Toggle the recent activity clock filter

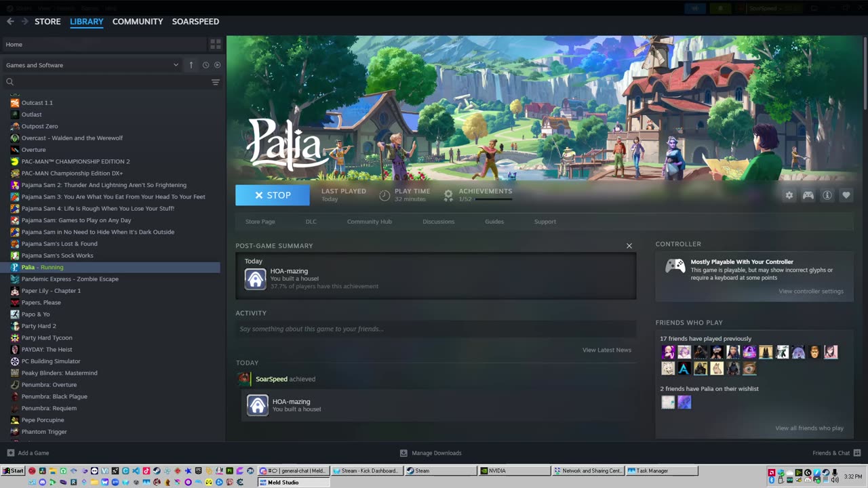pos(205,65)
